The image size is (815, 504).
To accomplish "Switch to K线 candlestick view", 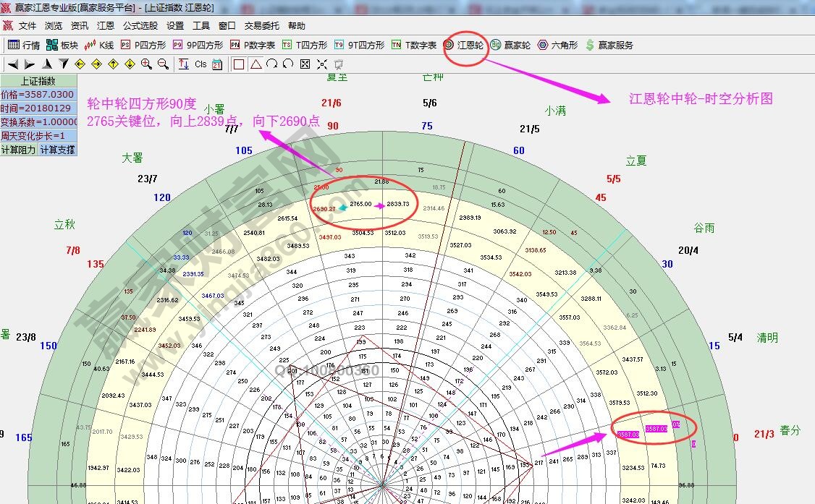I will [x=104, y=45].
